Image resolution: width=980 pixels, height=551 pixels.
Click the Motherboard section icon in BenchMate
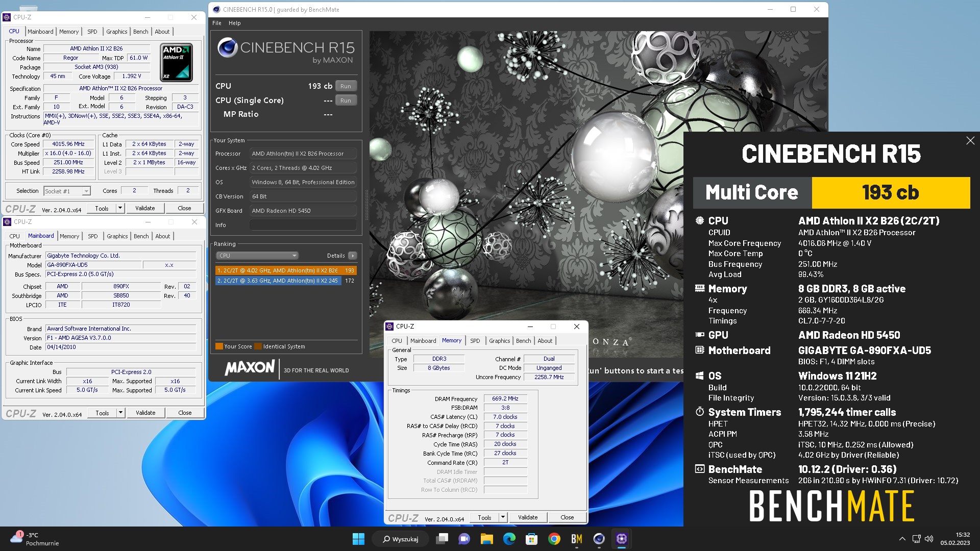pos(700,350)
